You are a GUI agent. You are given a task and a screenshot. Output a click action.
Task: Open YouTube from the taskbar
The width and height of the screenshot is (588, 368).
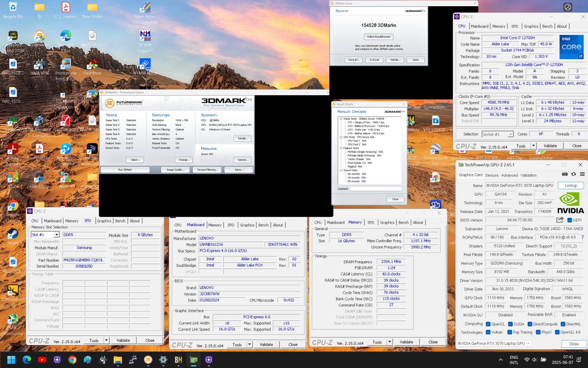(x=42, y=360)
